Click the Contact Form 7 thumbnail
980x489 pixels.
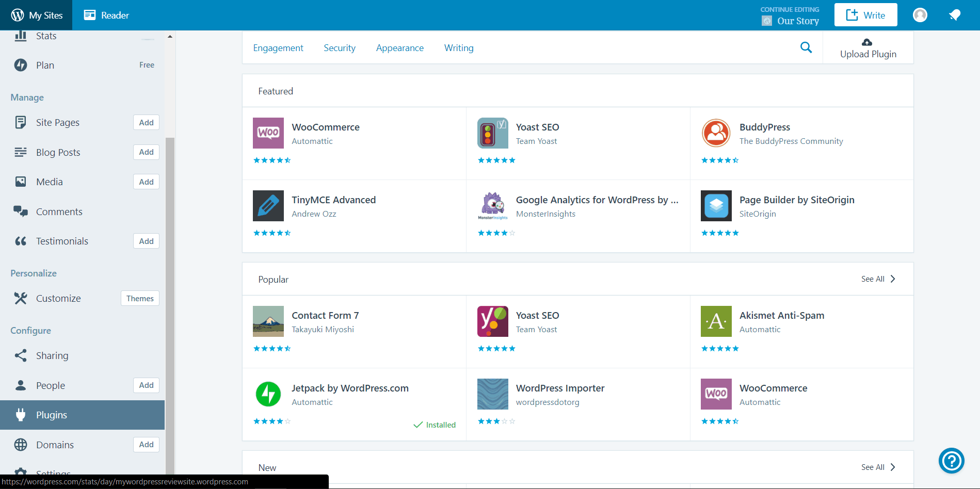click(x=268, y=321)
